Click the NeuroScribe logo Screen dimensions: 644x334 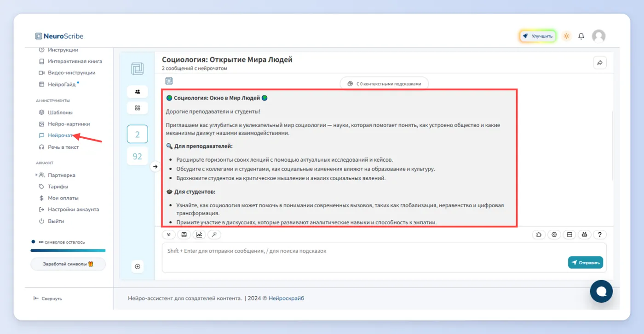59,36
